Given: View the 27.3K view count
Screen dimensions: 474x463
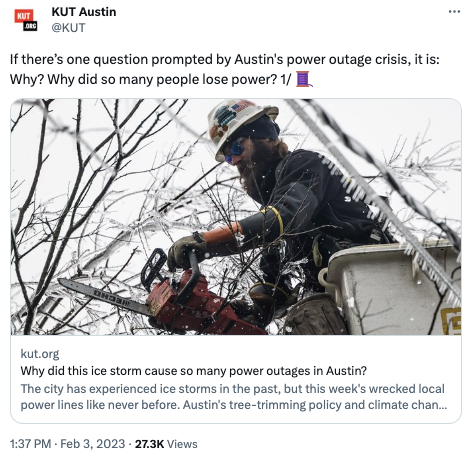Looking at the screenshot, I should point(149,444).
